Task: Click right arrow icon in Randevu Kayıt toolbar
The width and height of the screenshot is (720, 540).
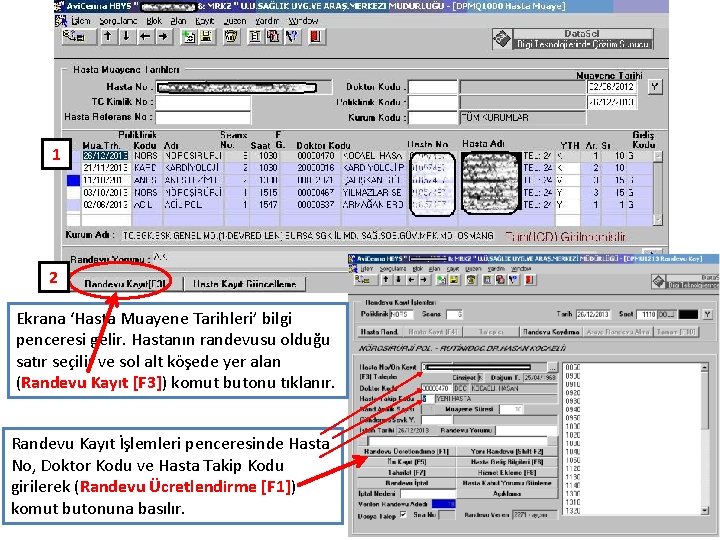Action: [423, 279]
